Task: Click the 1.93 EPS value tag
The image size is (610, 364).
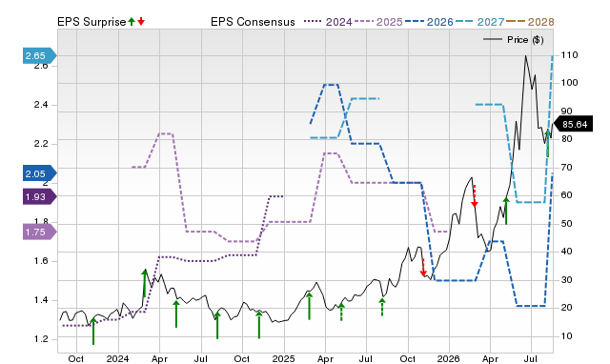Action: click(x=39, y=196)
